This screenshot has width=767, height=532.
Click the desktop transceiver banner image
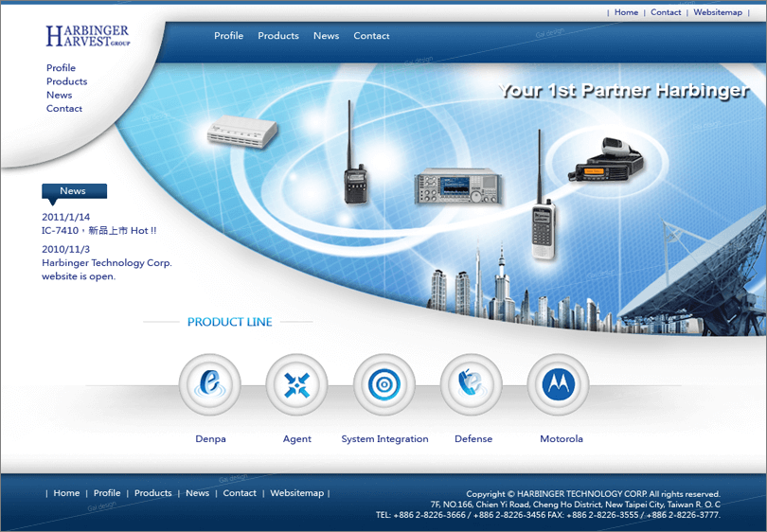point(458,186)
